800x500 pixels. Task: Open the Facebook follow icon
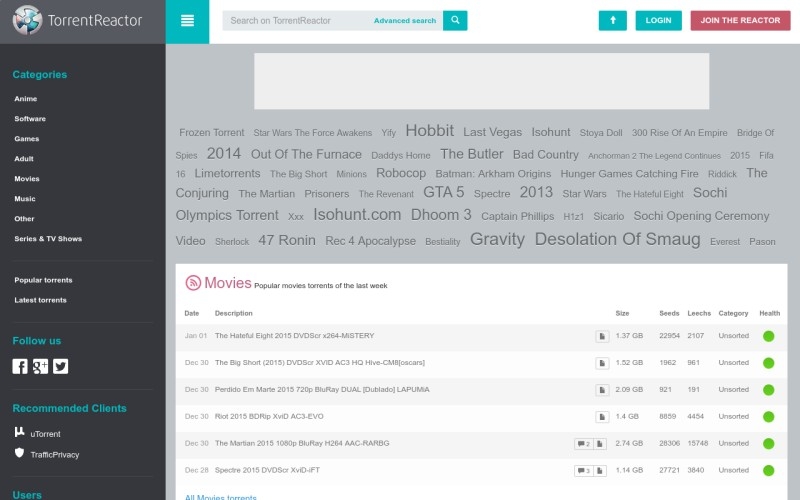pos(20,366)
